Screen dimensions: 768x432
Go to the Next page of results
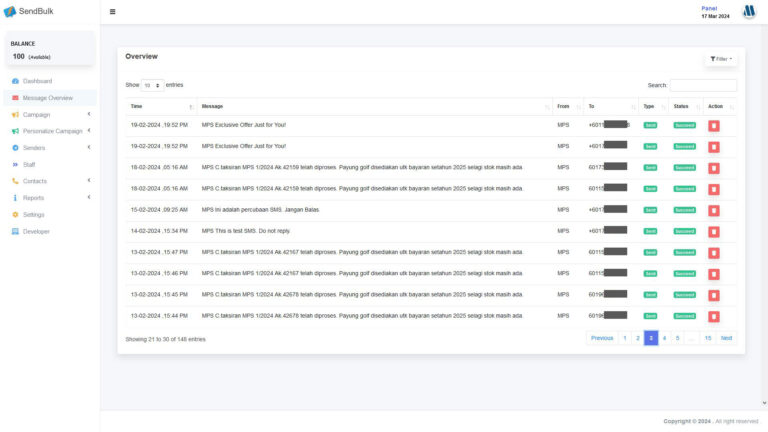point(726,338)
